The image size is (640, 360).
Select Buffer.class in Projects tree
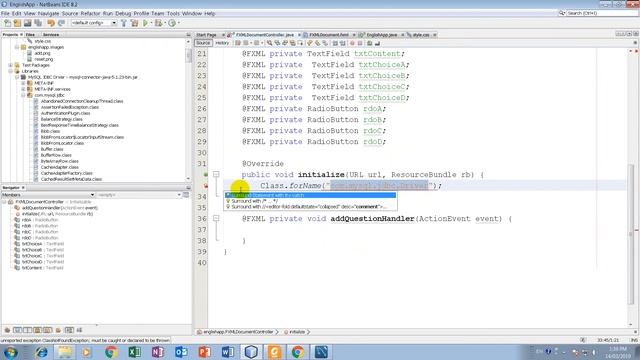tap(52, 149)
